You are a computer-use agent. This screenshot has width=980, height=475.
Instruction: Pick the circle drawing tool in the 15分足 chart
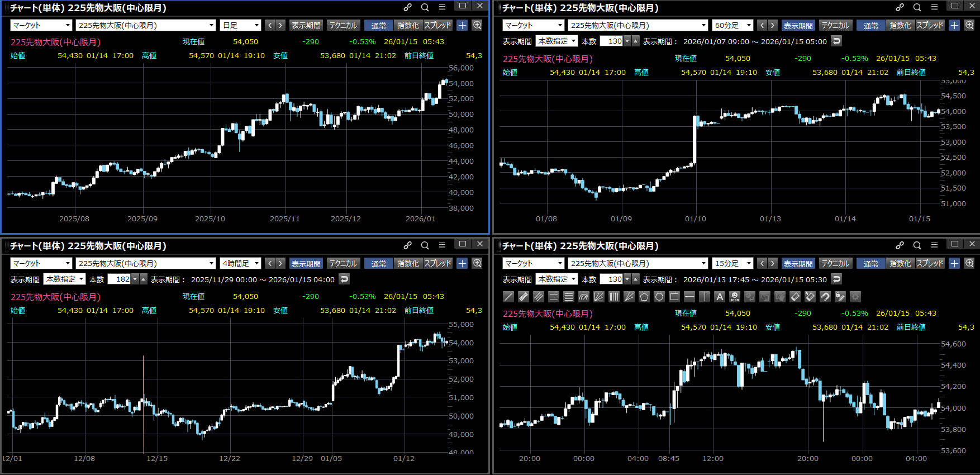tap(659, 297)
